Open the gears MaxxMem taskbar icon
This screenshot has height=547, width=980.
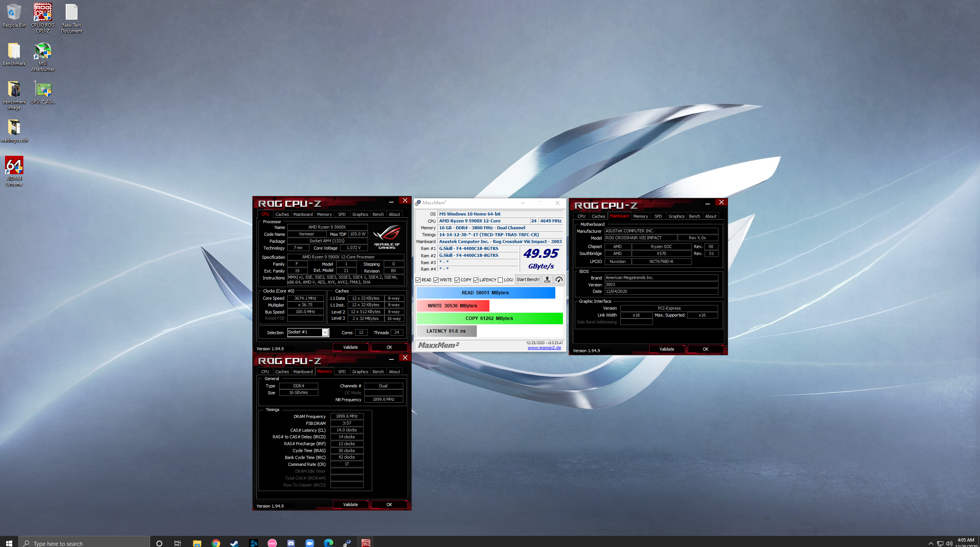[x=347, y=543]
